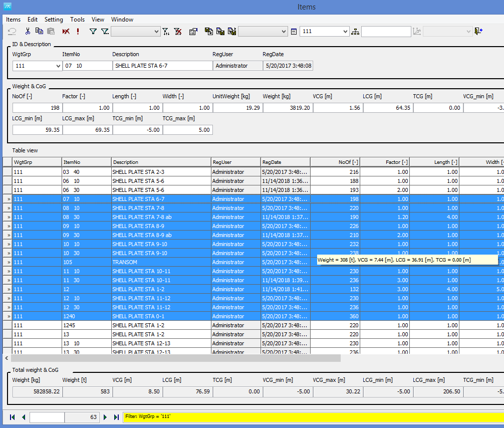Select the row selector for TRANSOM row

(8, 262)
